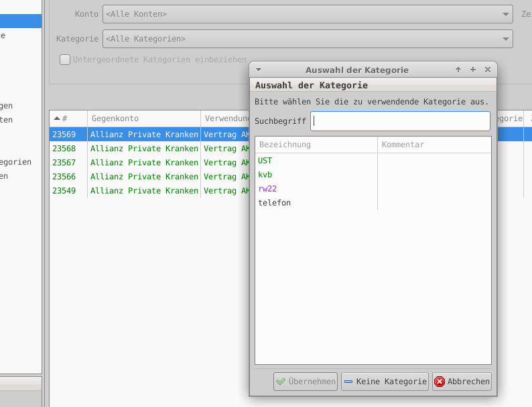
Task: Close the Auswahl der Kategorie dialog
Action: (x=488, y=70)
